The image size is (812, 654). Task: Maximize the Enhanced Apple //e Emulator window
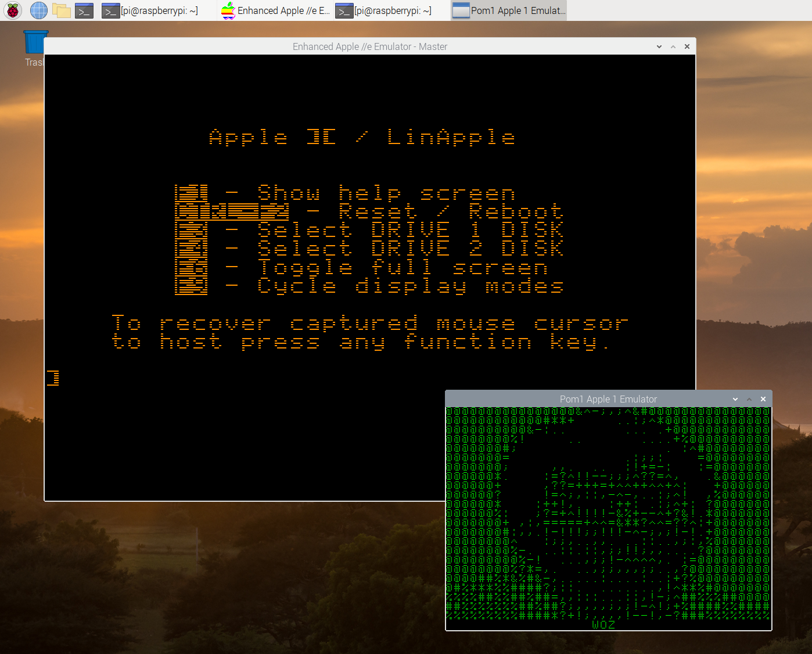pos(673,46)
